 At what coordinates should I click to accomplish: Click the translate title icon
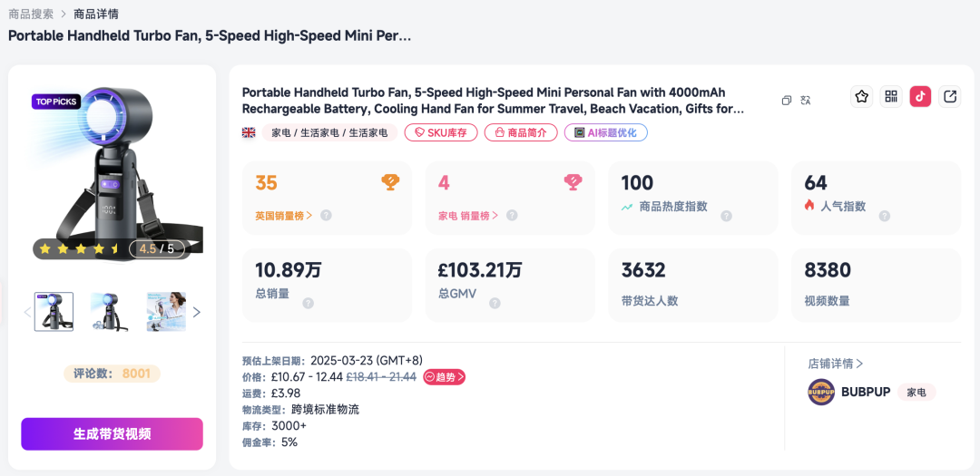pyautogui.click(x=806, y=100)
